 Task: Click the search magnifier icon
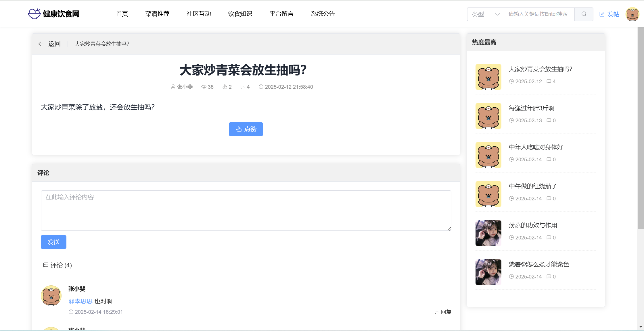[584, 14]
